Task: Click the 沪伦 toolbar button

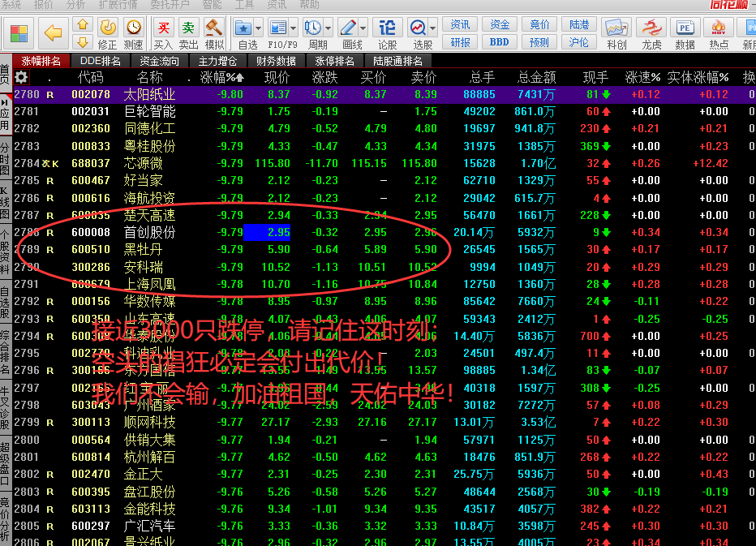Action: [x=578, y=42]
